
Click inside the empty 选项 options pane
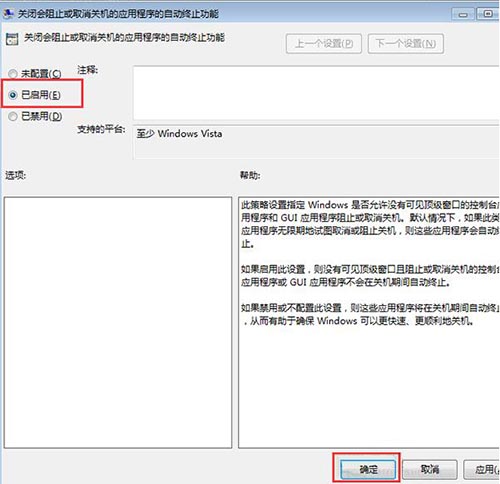[118, 322]
